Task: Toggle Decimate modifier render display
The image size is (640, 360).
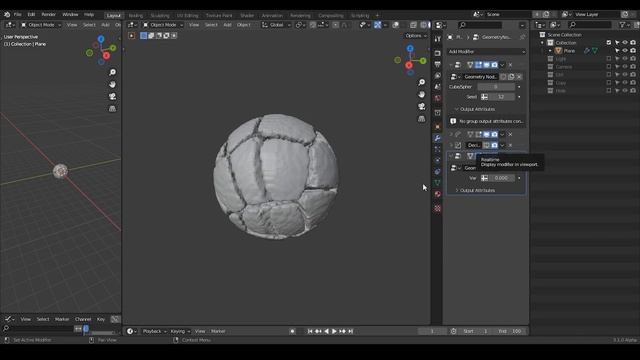Action: tap(494, 145)
